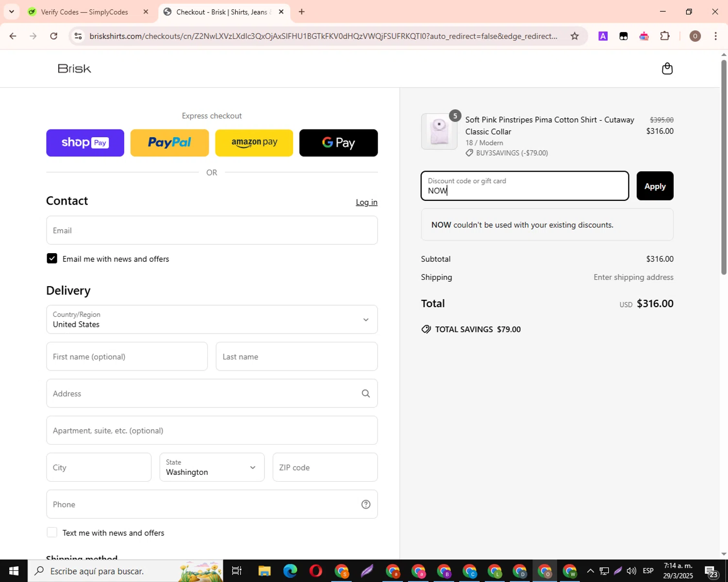728x582 pixels.
Task: Click the Address field
Action: tap(212, 393)
